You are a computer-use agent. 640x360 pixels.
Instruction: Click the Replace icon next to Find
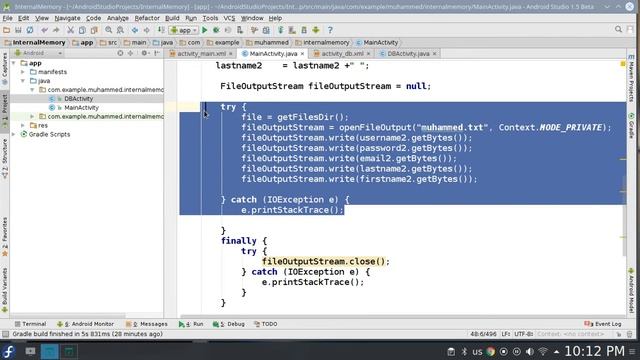(x=120, y=30)
